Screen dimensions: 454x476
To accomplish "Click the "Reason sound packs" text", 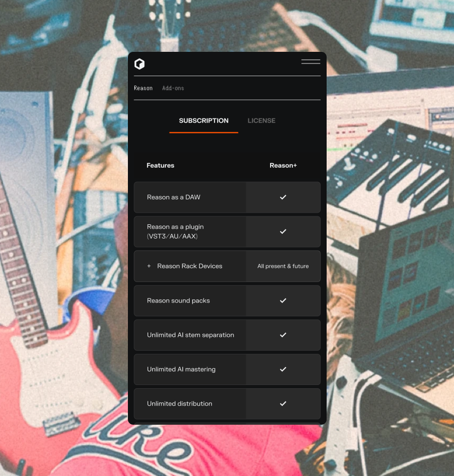I will 178,300.
